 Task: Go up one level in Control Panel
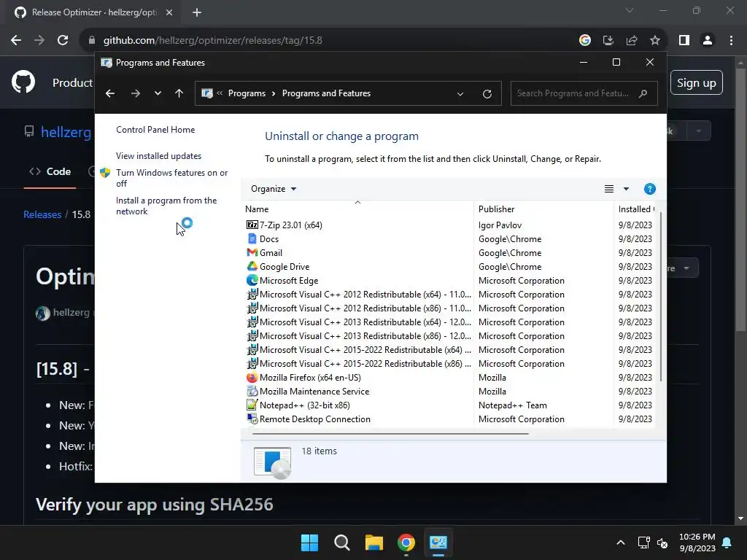coord(179,93)
